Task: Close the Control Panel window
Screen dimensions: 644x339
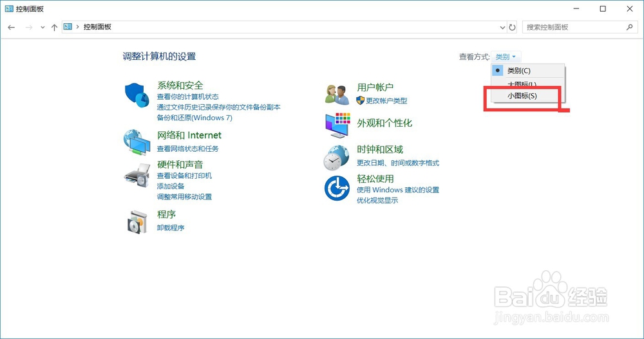Action: (630, 8)
